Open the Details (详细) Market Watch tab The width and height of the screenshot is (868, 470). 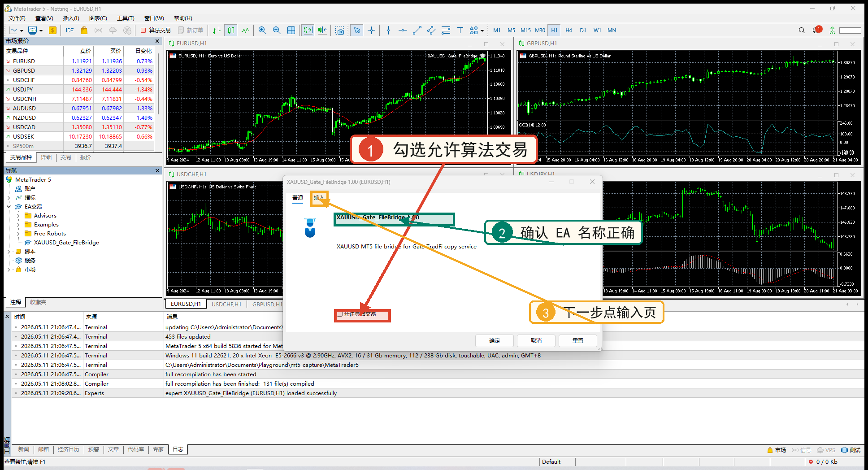[46, 157]
